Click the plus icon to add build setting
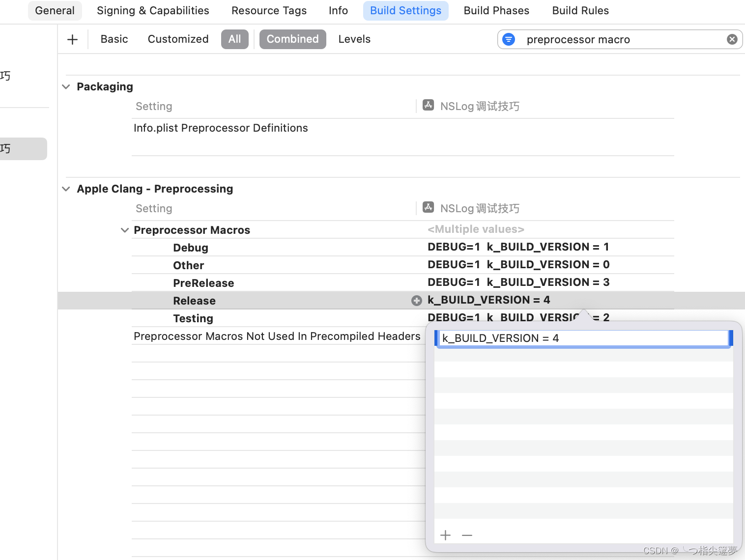 [72, 39]
